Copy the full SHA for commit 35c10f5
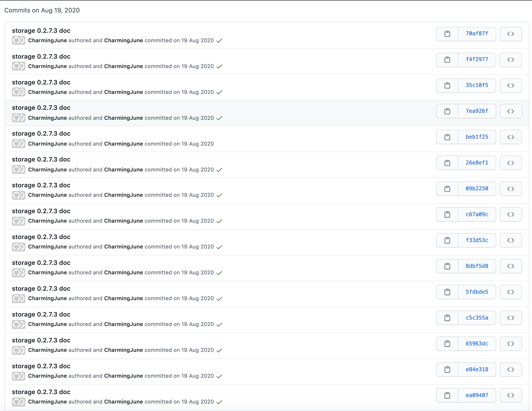 pyautogui.click(x=447, y=85)
